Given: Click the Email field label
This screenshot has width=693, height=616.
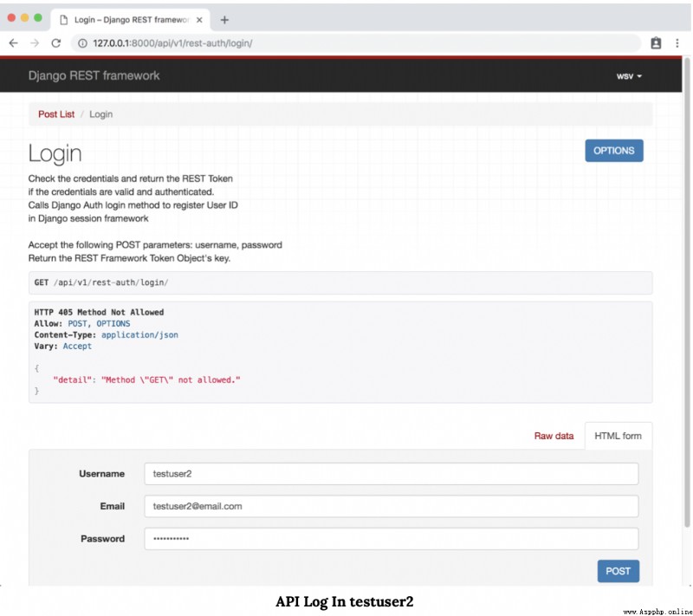Looking at the screenshot, I should coord(113,507).
